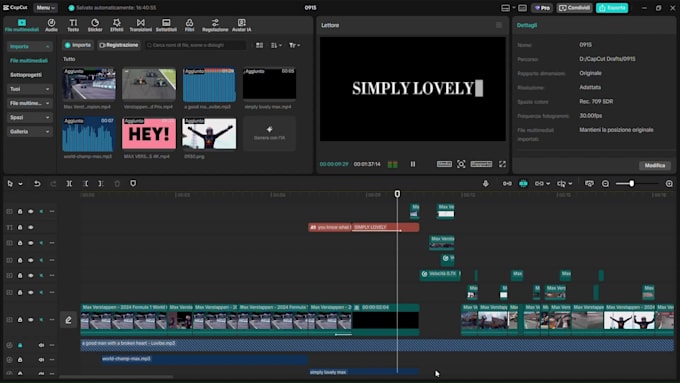Screen dimensions: 680x383
Task: Click the Delete right trim icon
Action: (x=101, y=183)
